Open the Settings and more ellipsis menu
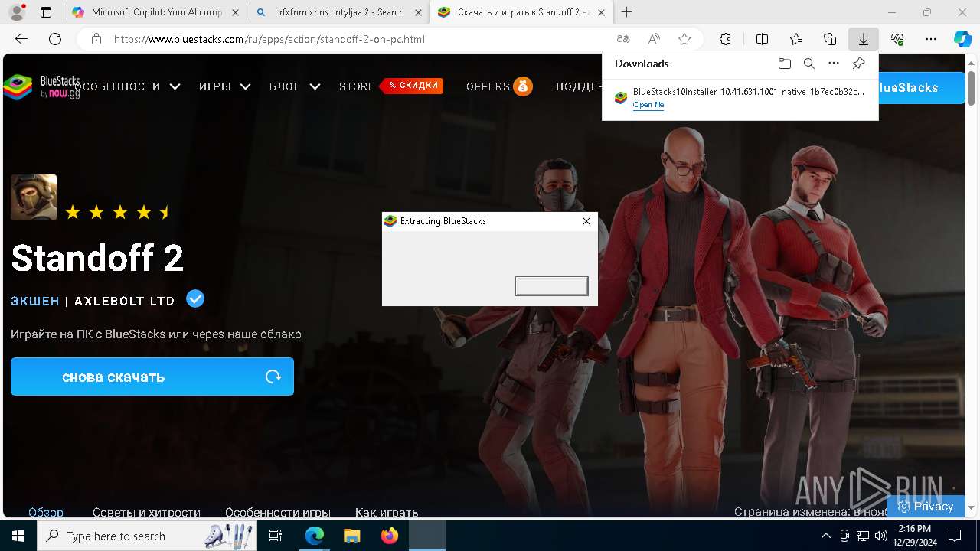Image resolution: width=980 pixels, height=551 pixels. [931, 39]
